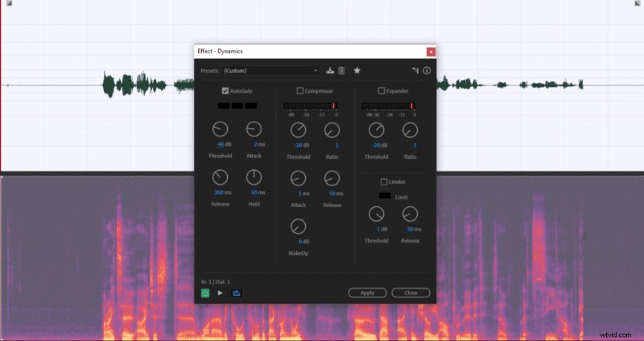Click the Compressor MakeUp knob
644x341 pixels.
pos(298,227)
